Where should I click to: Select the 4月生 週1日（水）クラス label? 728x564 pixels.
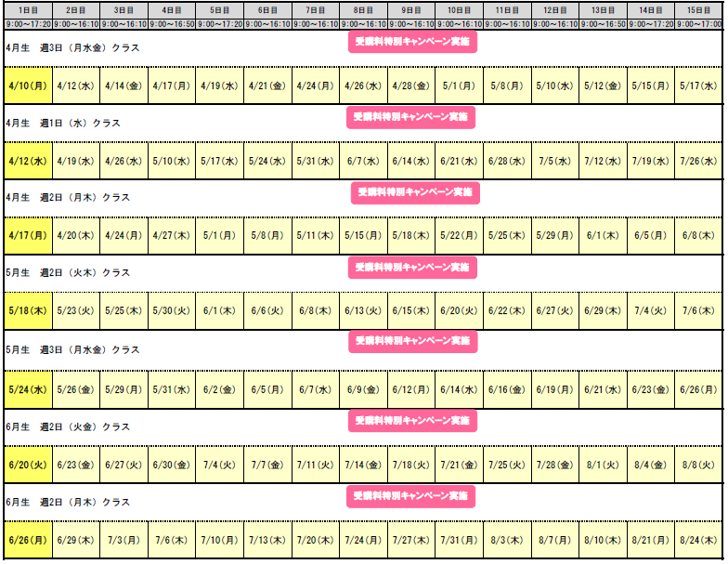63,123
